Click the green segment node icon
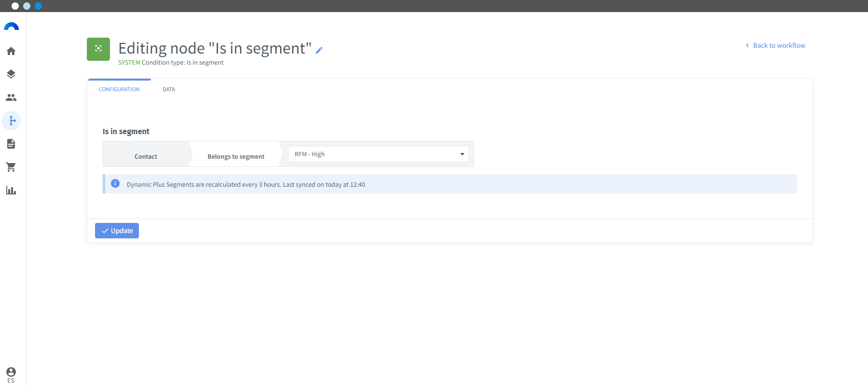 98,49
